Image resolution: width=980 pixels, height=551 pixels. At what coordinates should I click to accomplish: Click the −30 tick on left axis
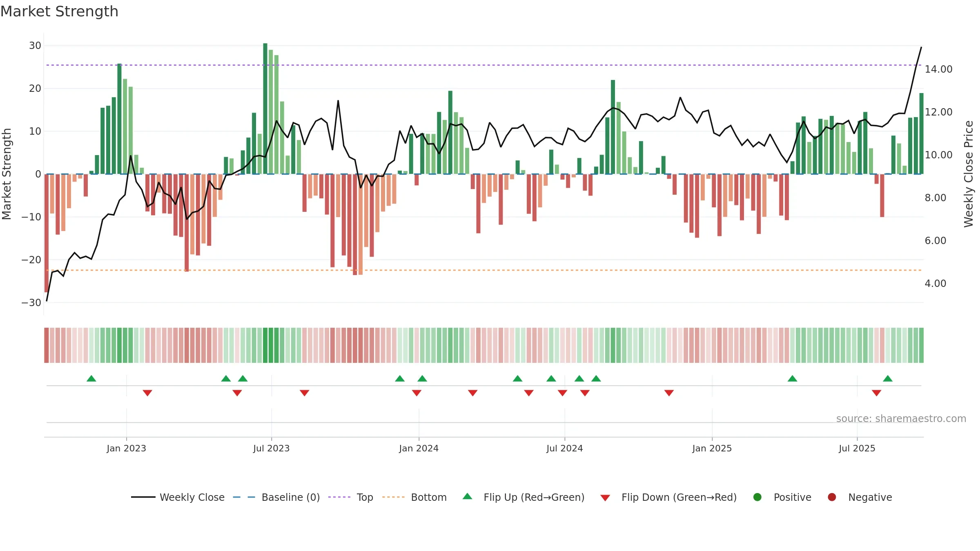(31, 303)
